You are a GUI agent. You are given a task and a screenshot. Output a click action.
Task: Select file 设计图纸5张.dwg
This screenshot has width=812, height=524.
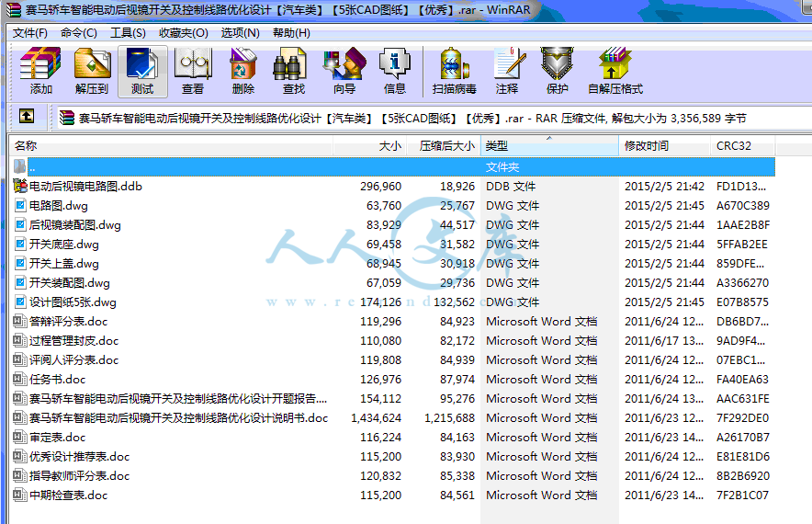73,302
